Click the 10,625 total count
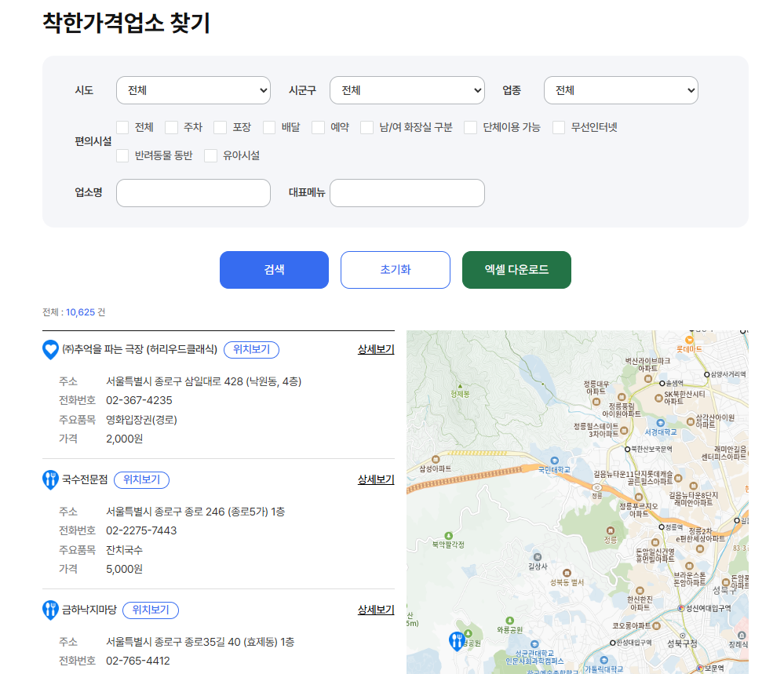The height and width of the screenshot is (674, 784). 81,312
